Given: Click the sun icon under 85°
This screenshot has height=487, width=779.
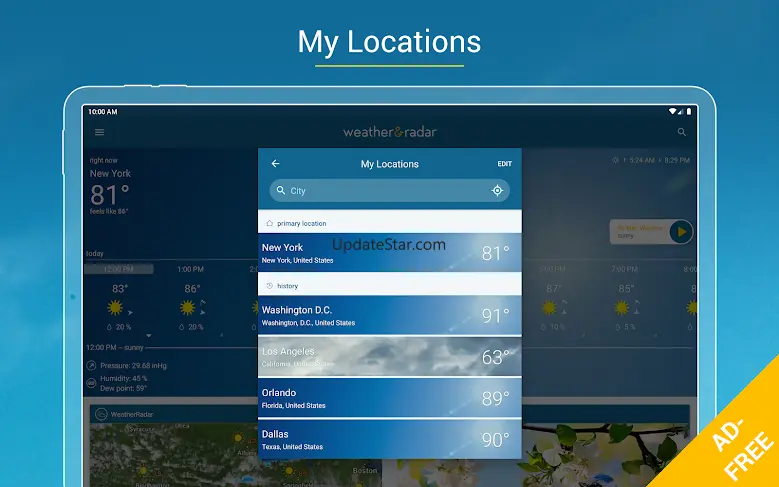Looking at the screenshot, I should click(622, 308).
